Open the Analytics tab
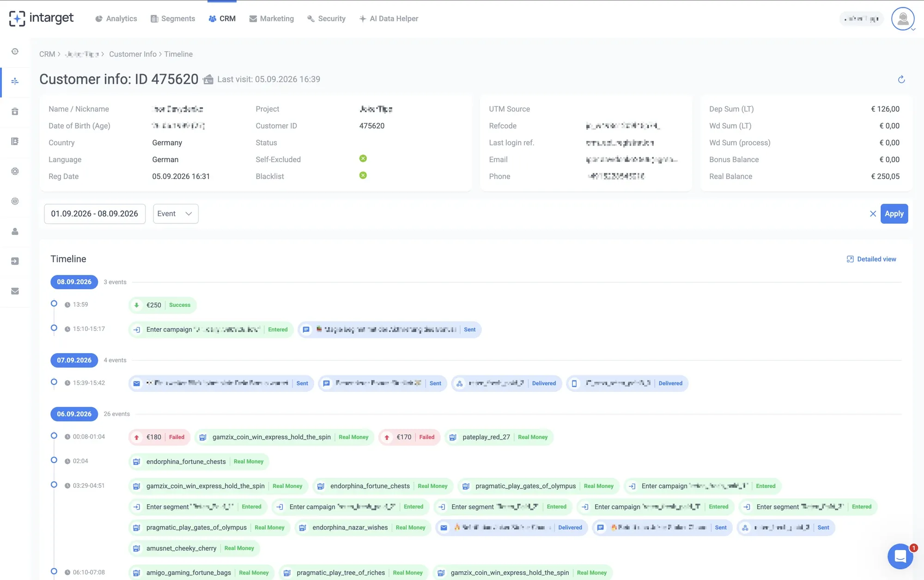This screenshot has height=580, width=924. point(116,18)
